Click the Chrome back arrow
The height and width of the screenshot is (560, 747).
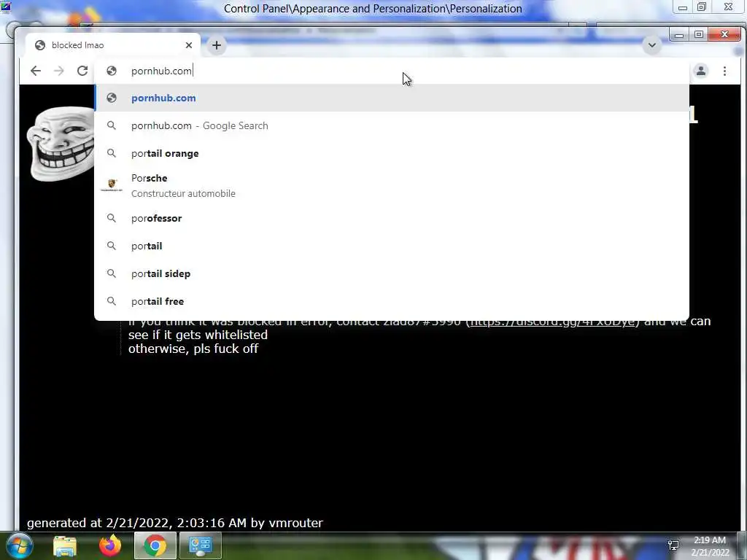tap(36, 71)
